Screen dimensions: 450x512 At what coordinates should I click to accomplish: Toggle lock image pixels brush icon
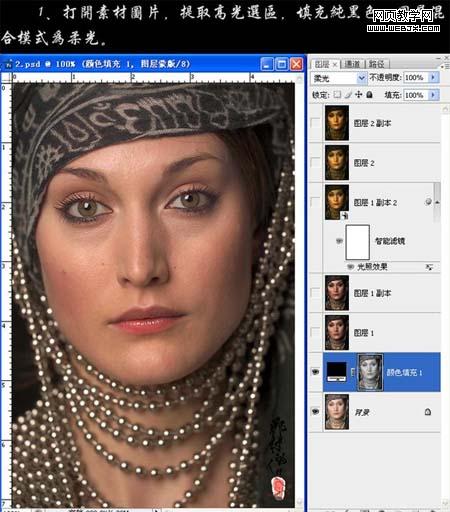348,95
